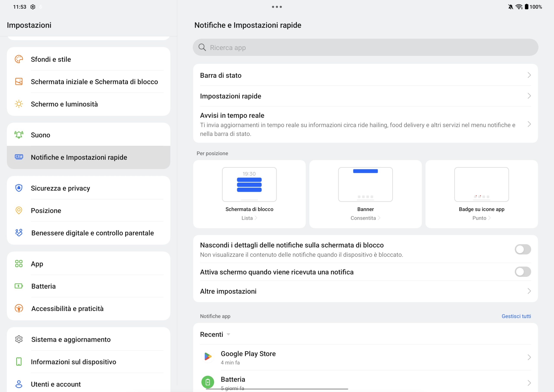Tap Consentita under Banner
This screenshot has width=554, height=392.
[x=365, y=218]
